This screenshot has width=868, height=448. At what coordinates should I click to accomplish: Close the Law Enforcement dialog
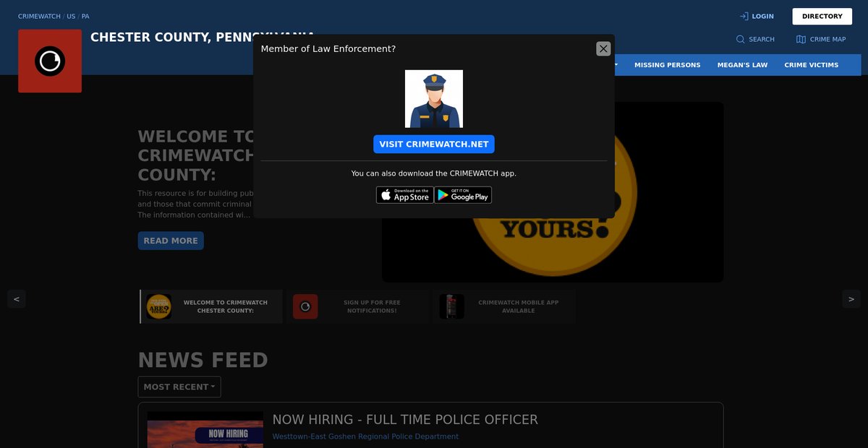(x=603, y=48)
